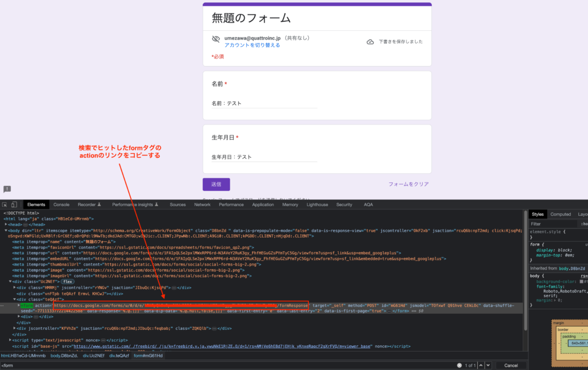Viewport: 588px width, 370px height.
Task: Select the meta itemprop name line
Action: point(64,242)
